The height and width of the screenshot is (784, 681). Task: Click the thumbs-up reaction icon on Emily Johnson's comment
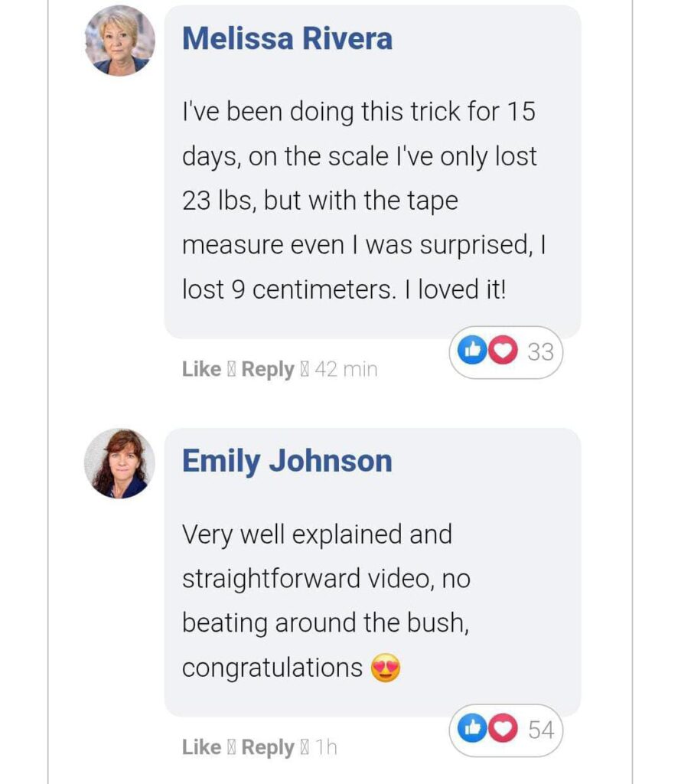tap(471, 730)
